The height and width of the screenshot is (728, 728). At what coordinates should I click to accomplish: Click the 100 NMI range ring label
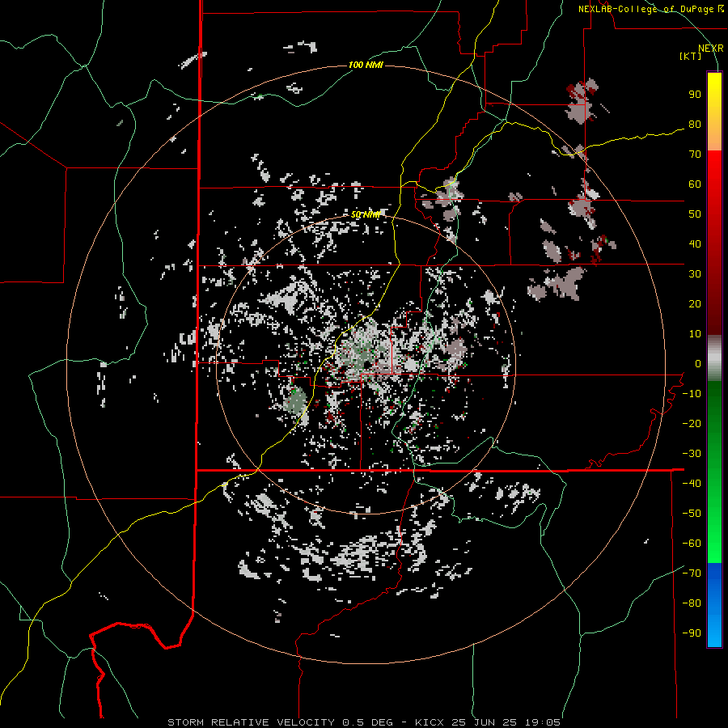tap(366, 65)
